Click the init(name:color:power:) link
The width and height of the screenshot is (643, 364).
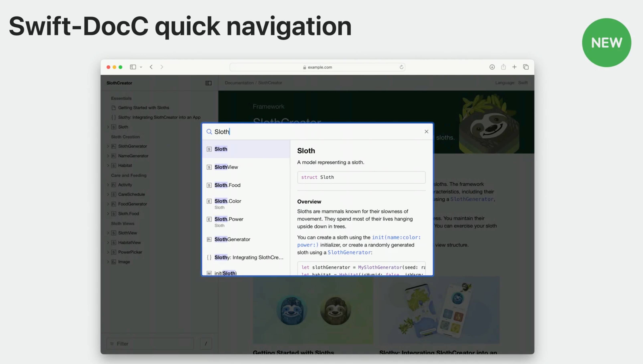tap(396, 237)
